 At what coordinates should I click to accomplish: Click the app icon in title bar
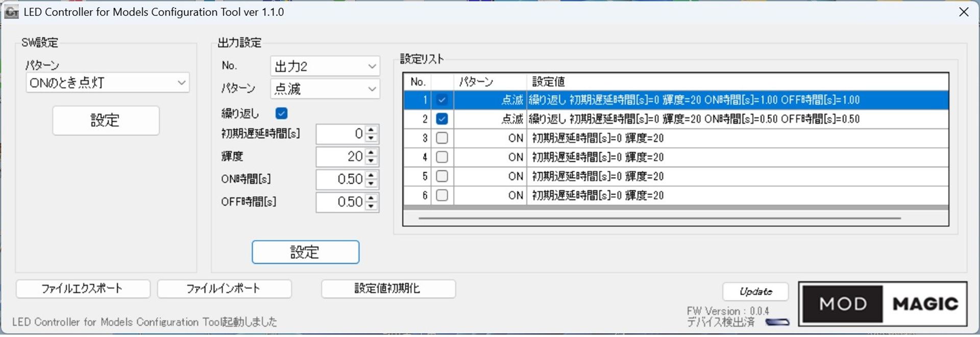11,12
